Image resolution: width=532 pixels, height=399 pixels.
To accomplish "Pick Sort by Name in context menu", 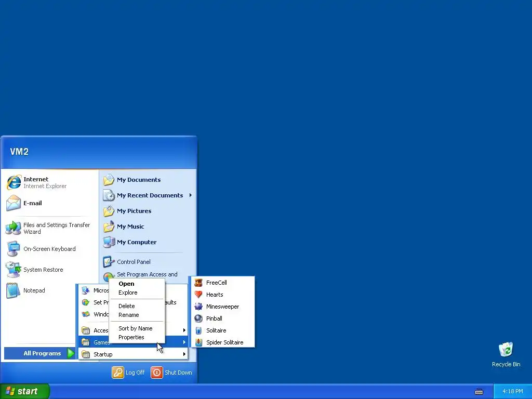I will click(137, 328).
